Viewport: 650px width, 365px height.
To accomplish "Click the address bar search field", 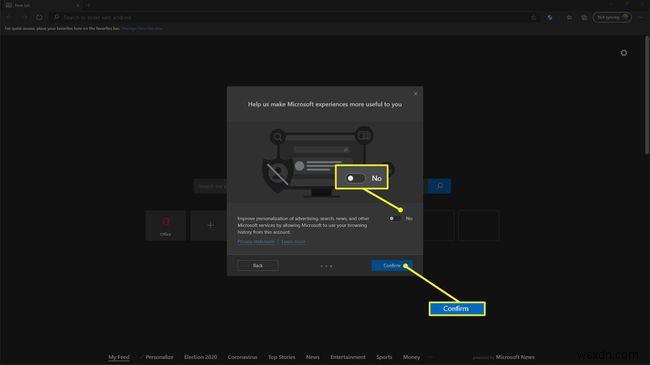I will click(x=290, y=17).
